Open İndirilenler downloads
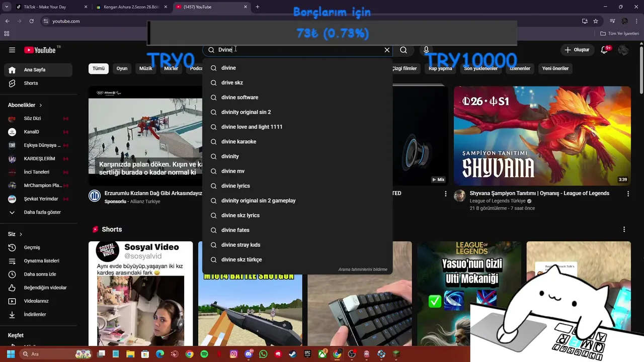This screenshot has width=644, height=362. click(x=38, y=314)
